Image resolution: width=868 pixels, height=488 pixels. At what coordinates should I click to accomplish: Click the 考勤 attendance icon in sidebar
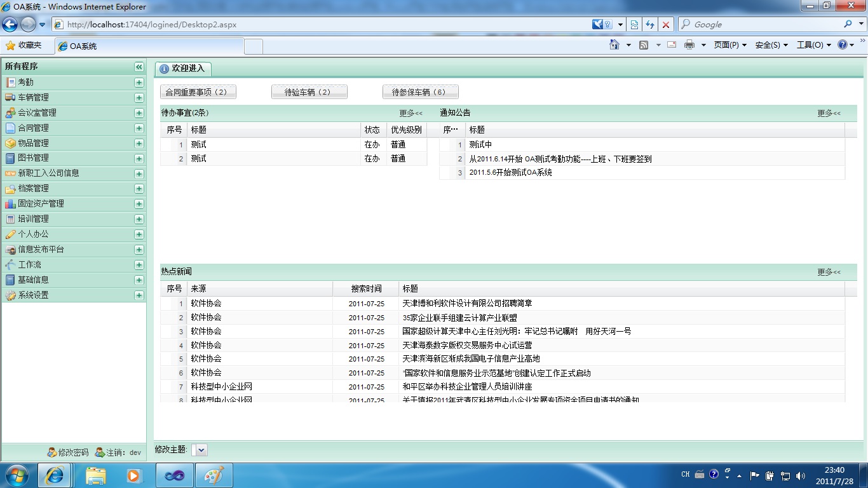point(10,82)
